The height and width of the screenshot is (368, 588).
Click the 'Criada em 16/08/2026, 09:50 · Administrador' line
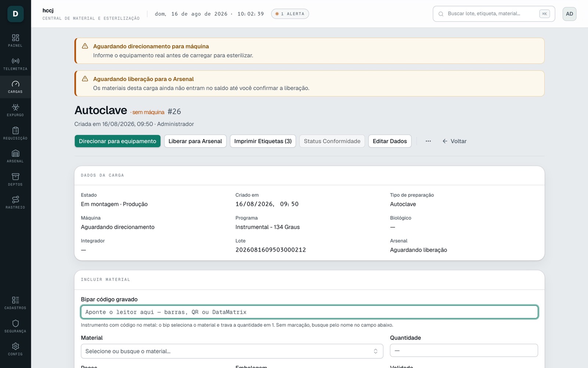click(134, 124)
